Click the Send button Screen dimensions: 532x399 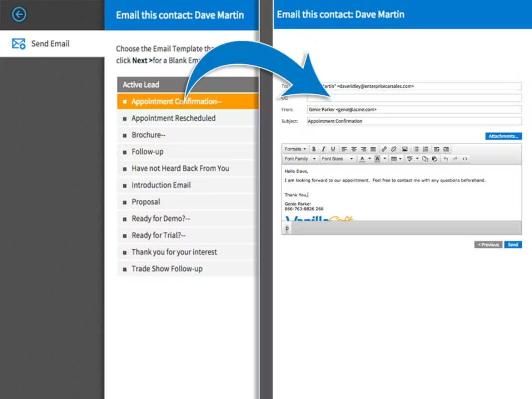point(513,244)
